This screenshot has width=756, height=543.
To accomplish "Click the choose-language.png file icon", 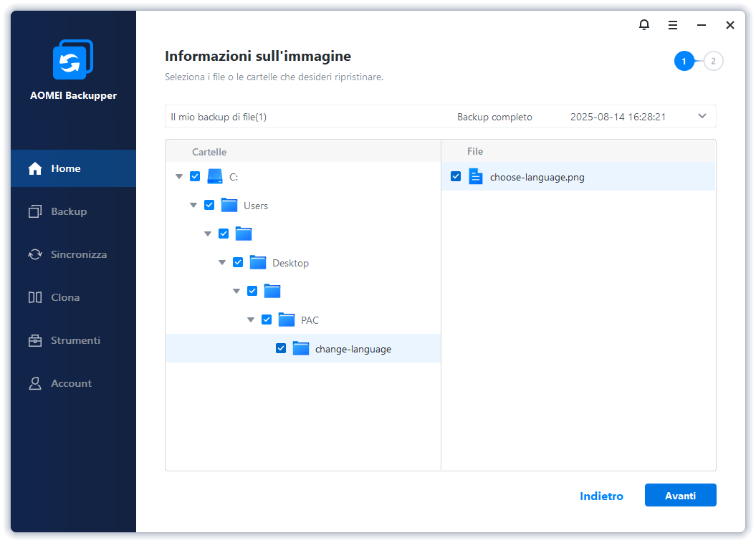I will (x=476, y=176).
